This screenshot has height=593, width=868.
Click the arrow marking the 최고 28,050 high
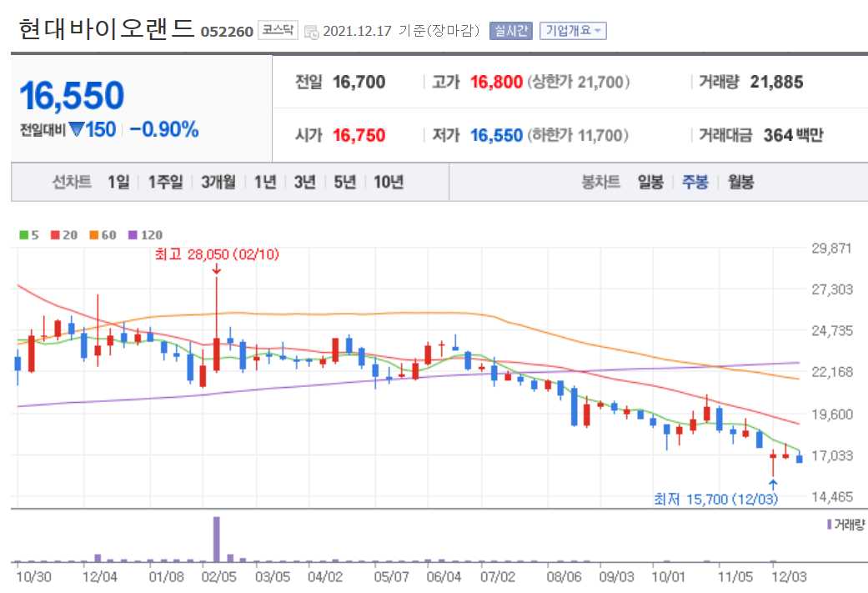click(x=218, y=270)
